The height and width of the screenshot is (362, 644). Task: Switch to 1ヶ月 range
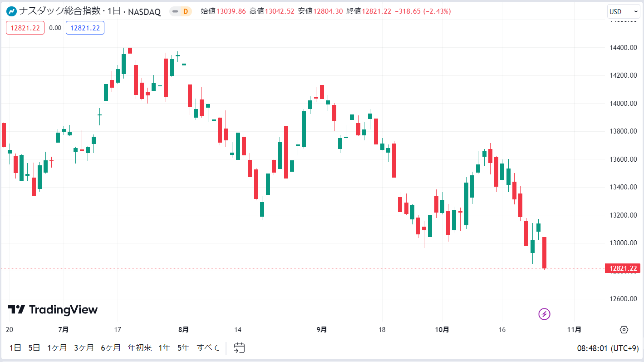[x=57, y=348]
